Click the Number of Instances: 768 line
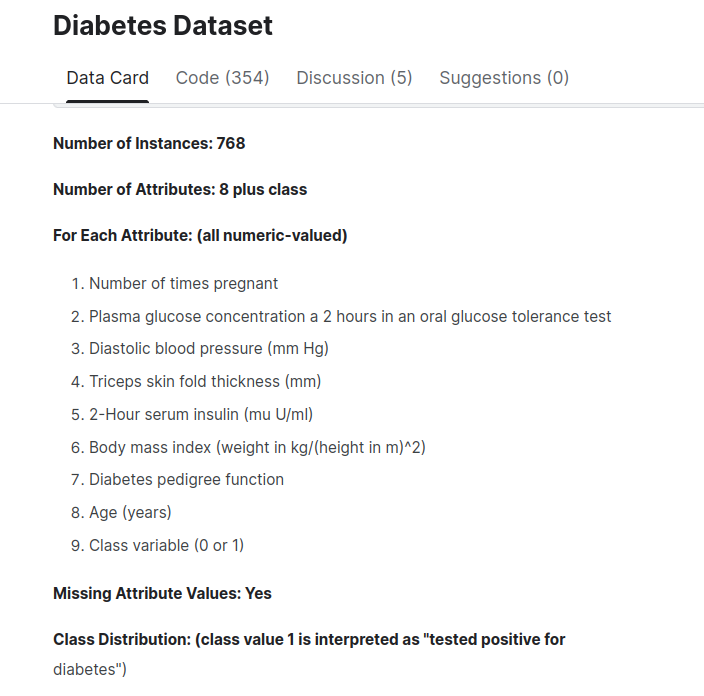Viewport: 704px width, 696px height. [149, 143]
